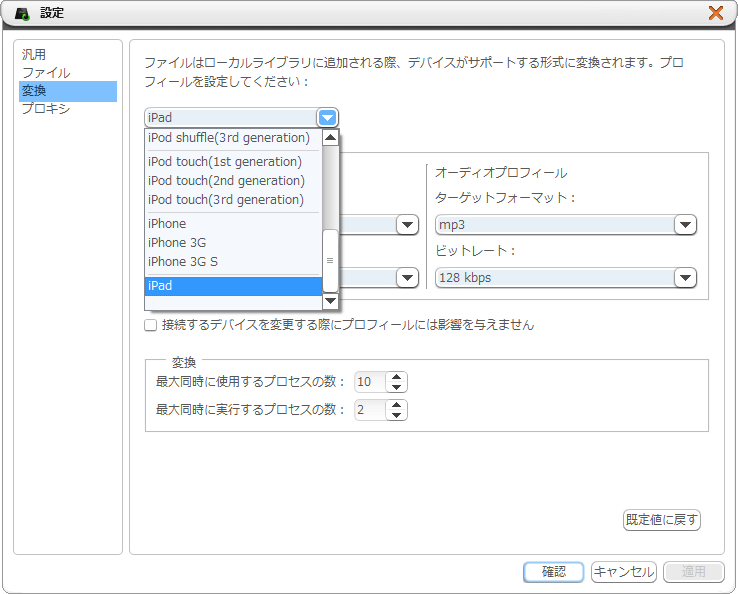Click the 適用 button

tap(694, 572)
